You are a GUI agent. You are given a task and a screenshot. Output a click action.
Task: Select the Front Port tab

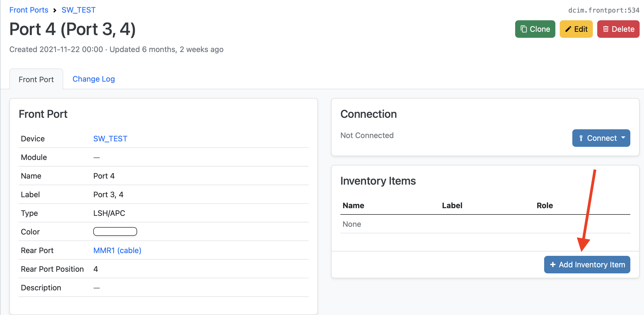pyautogui.click(x=36, y=79)
